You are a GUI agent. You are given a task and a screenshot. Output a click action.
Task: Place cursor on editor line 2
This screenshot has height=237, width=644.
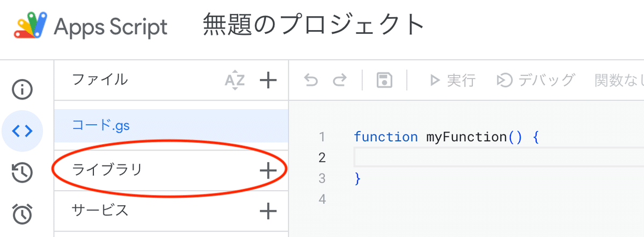[483, 157]
